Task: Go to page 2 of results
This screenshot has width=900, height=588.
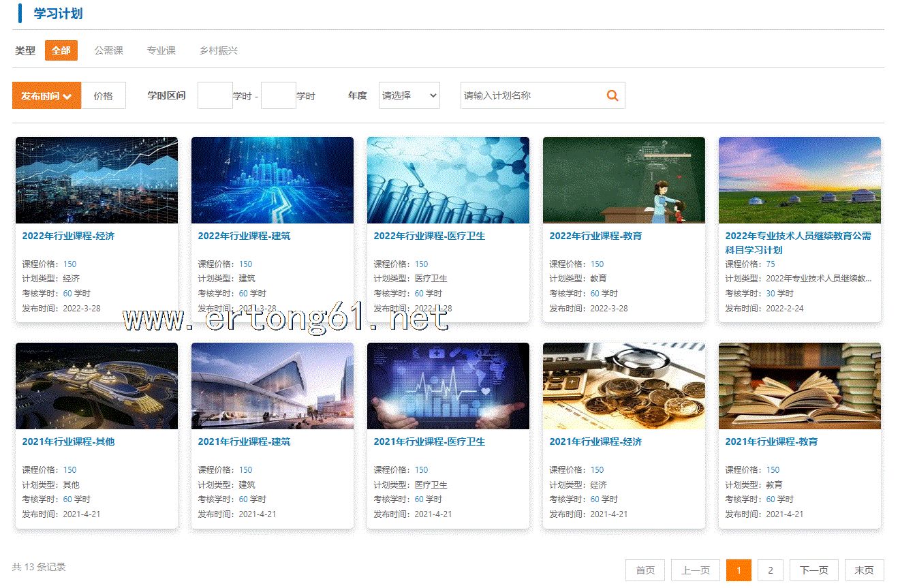Action: pos(770,570)
